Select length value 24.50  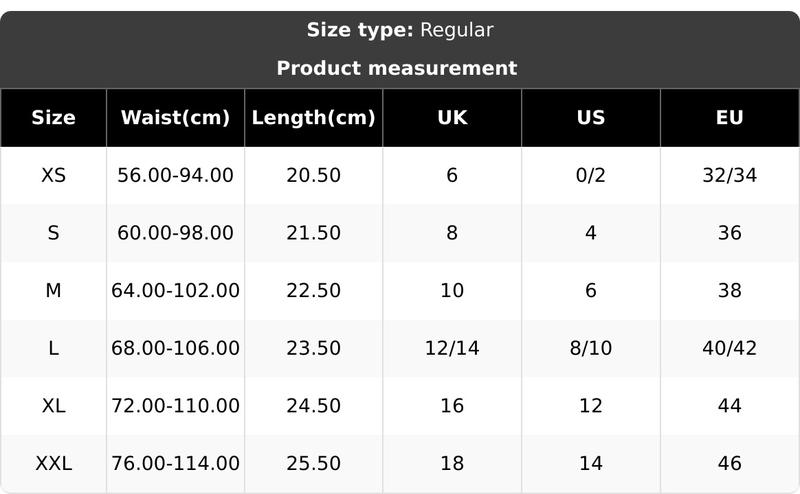point(313,406)
